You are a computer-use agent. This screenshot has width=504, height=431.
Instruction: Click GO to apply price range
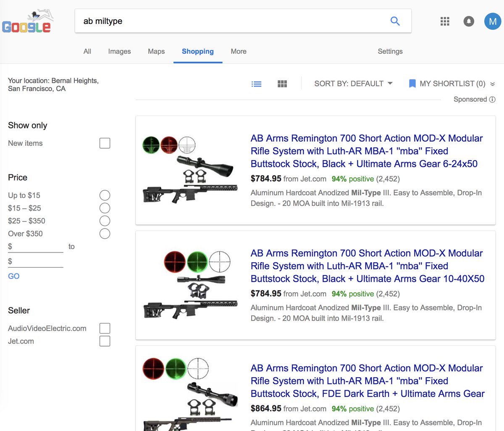[x=14, y=276]
